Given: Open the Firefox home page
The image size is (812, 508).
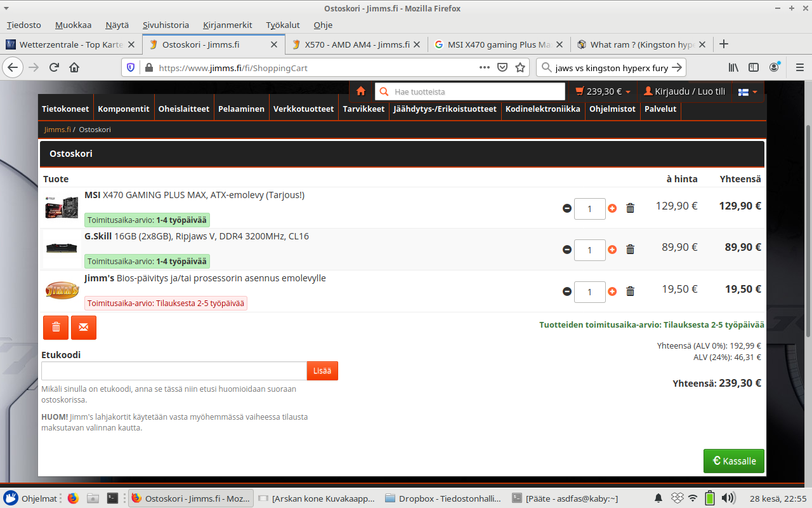Looking at the screenshot, I should 74,67.
